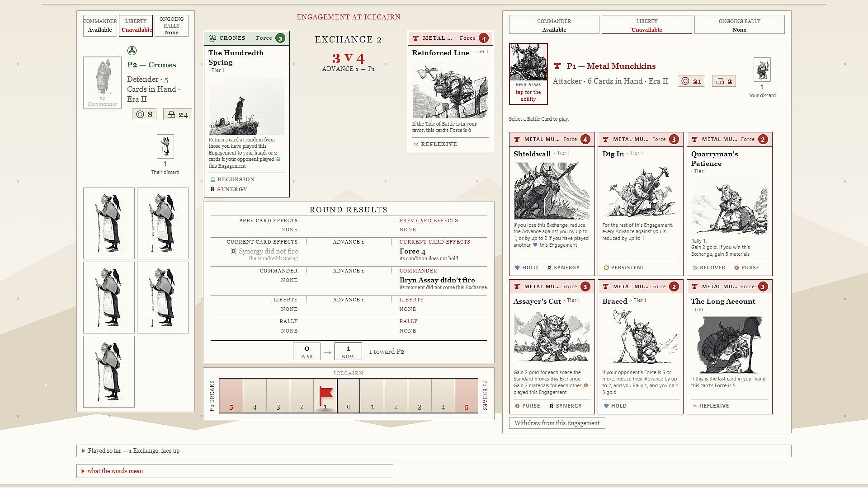Click the Recover icon on Quarryman's Patience

(x=695, y=267)
